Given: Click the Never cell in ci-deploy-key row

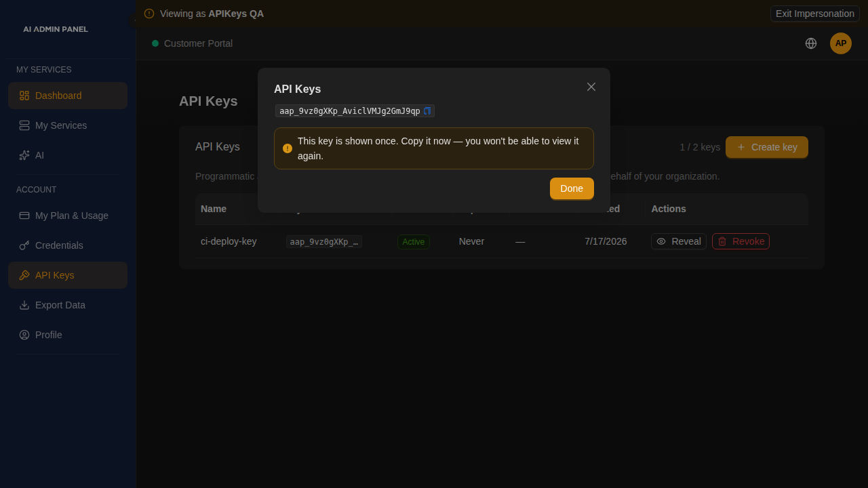Looking at the screenshot, I should (471, 241).
